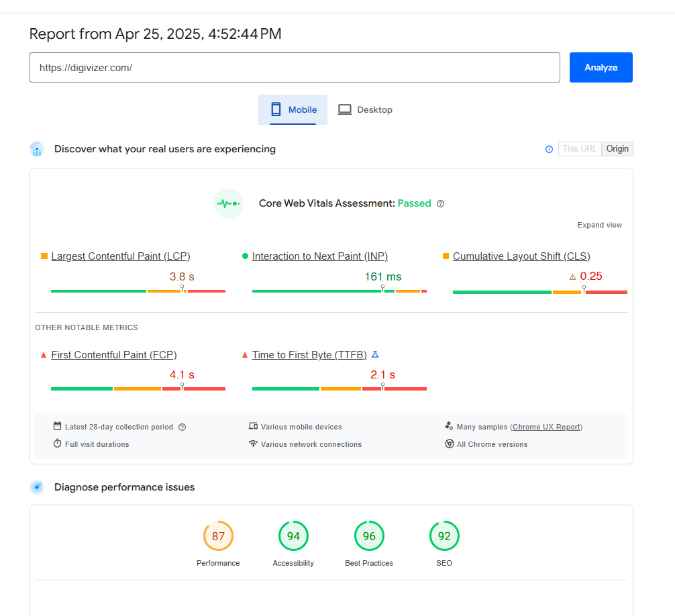Click the FCP distribution bar
The width and height of the screenshot is (675, 616).
coord(138,389)
